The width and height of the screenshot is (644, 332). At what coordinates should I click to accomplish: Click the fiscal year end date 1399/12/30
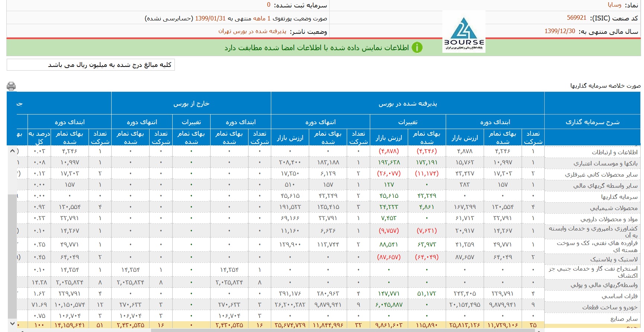tap(560, 31)
